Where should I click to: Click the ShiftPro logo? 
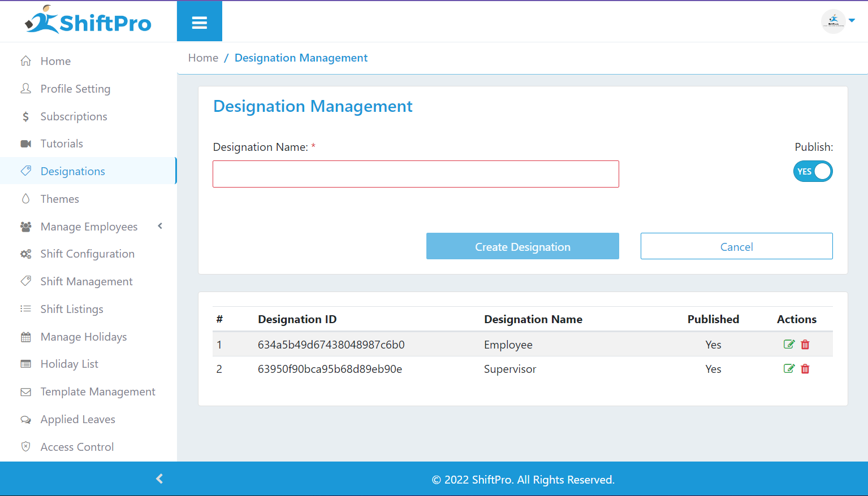pos(88,21)
